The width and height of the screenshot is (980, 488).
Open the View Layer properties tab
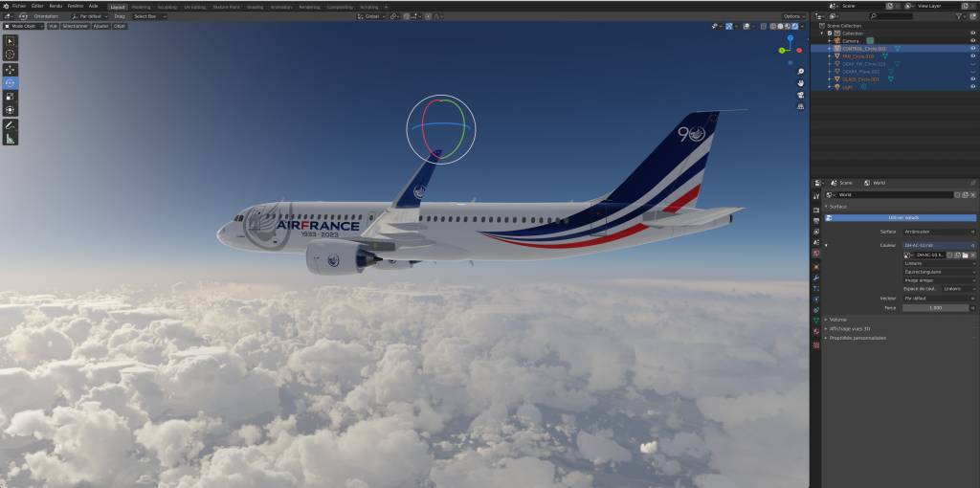click(x=816, y=232)
